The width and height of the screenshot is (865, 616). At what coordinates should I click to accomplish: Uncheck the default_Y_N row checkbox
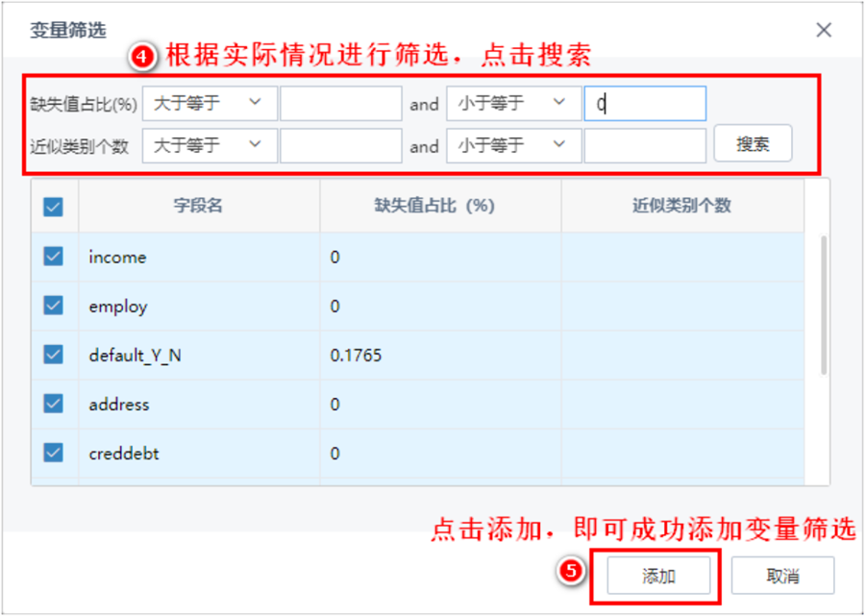[x=53, y=355]
